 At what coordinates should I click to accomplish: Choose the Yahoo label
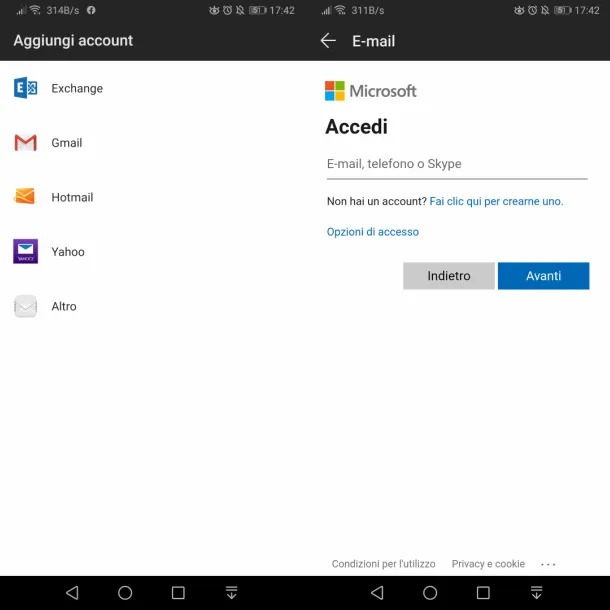pos(68,252)
